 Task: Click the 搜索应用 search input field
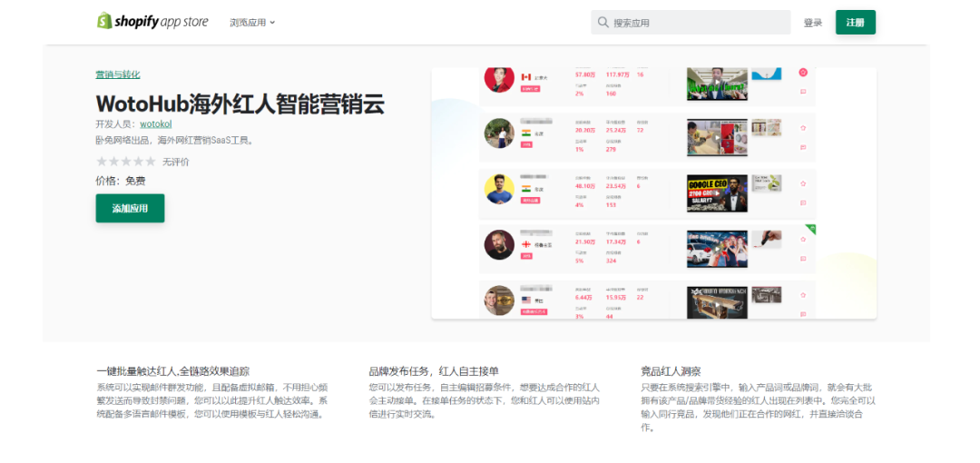tap(691, 23)
